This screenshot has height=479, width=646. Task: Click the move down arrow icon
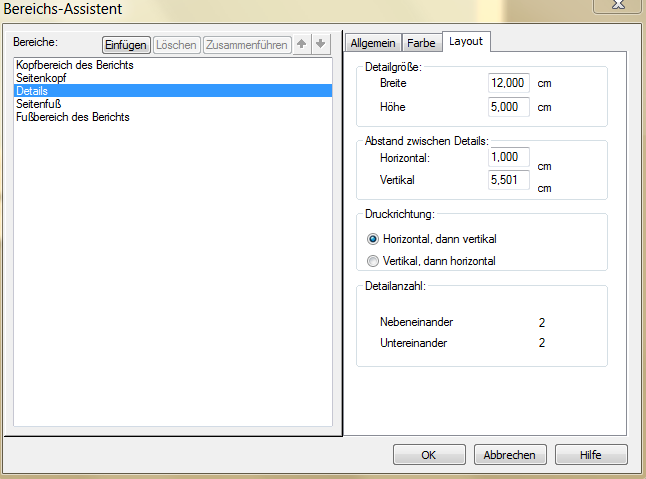pos(319,44)
